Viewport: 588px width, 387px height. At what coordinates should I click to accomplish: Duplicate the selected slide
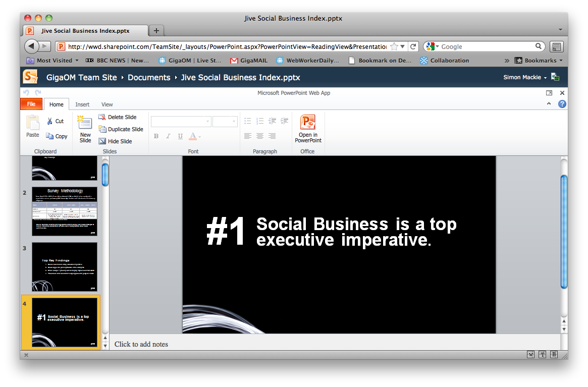pyautogui.click(x=121, y=129)
